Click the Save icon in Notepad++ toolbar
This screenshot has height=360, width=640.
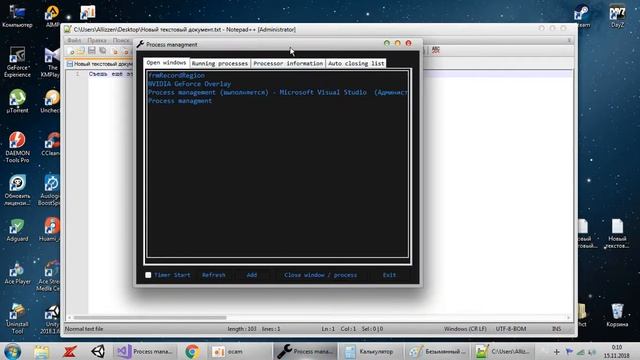tap(91, 51)
